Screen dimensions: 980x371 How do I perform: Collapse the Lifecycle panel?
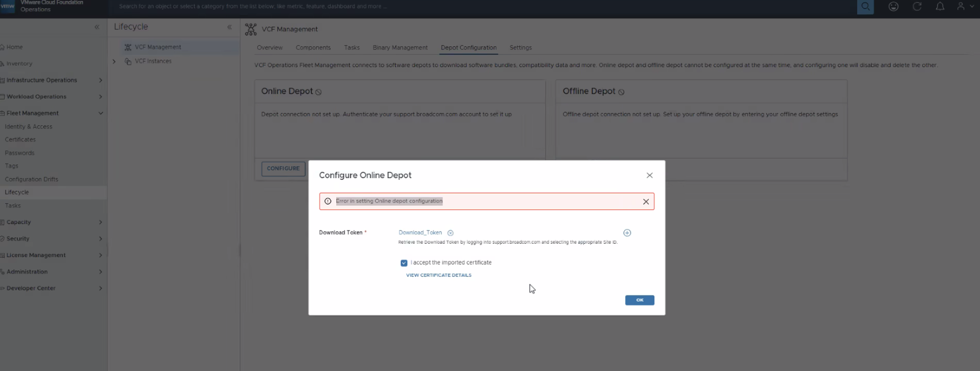230,27
